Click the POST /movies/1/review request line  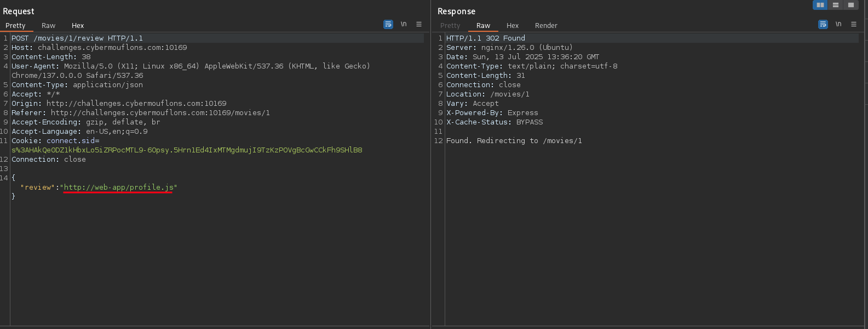coord(77,38)
